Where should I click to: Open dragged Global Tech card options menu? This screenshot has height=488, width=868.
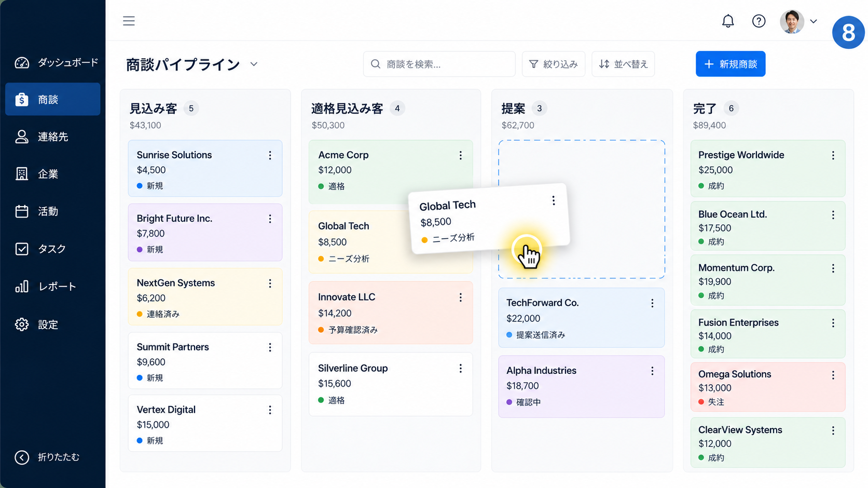(x=554, y=200)
